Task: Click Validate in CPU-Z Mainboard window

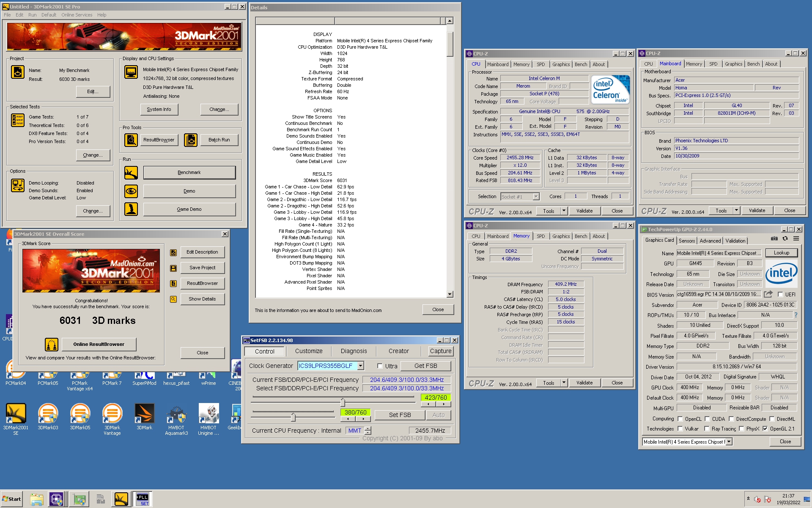Action: [757, 210]
